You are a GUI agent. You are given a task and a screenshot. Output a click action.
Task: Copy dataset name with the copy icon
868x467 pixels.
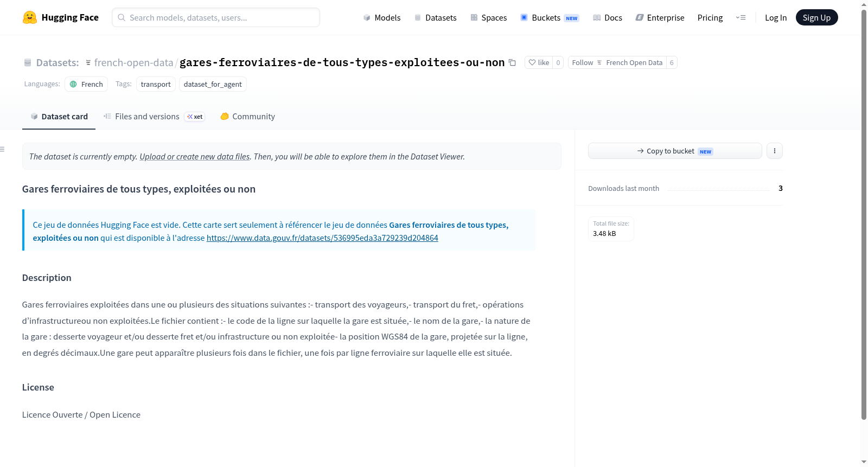(x=512, y=62)
